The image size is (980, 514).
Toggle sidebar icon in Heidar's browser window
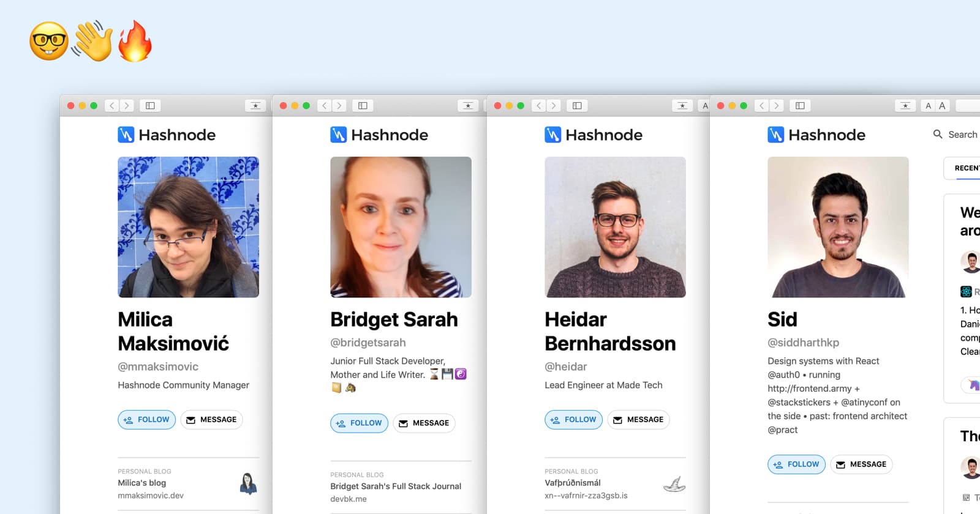[577, 106]
